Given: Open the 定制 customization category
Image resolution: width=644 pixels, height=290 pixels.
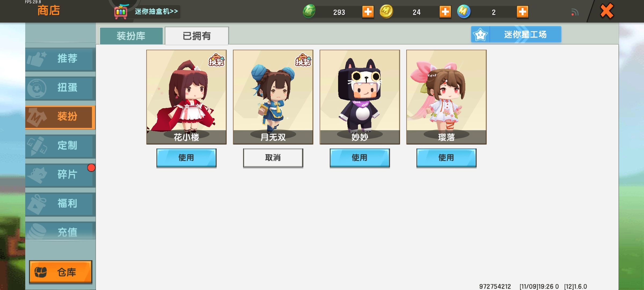Looking at the screenshot, I should coord(60,146).
